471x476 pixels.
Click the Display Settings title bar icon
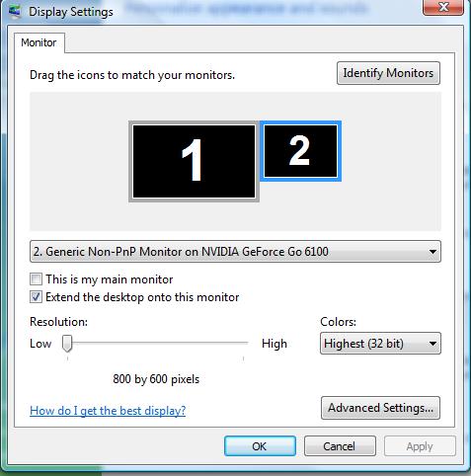(15, 11)
